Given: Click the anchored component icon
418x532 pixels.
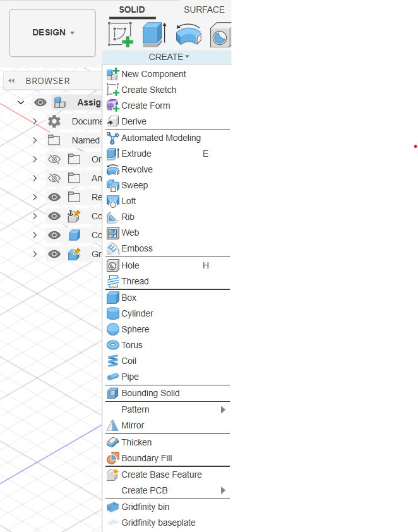Looking at the screenshot, I should coord(74,216).
